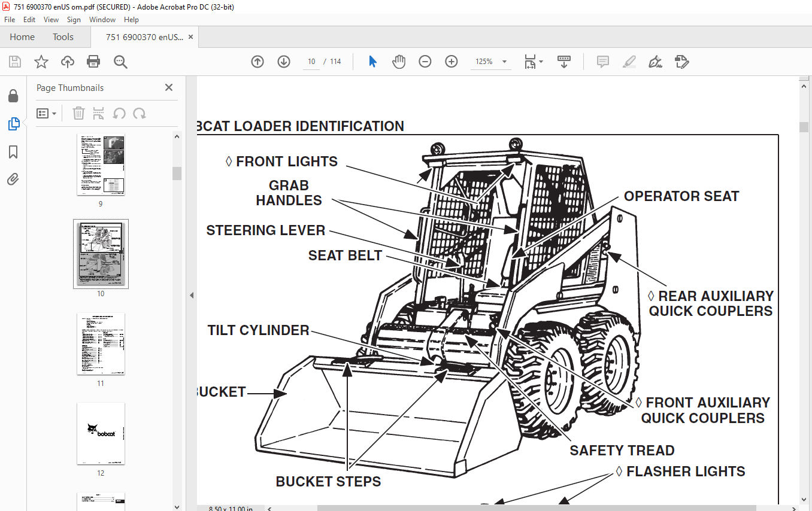Activate the hand pan tool
The width and height of the screenshot is (812, 511).
[x=399, y=62]
